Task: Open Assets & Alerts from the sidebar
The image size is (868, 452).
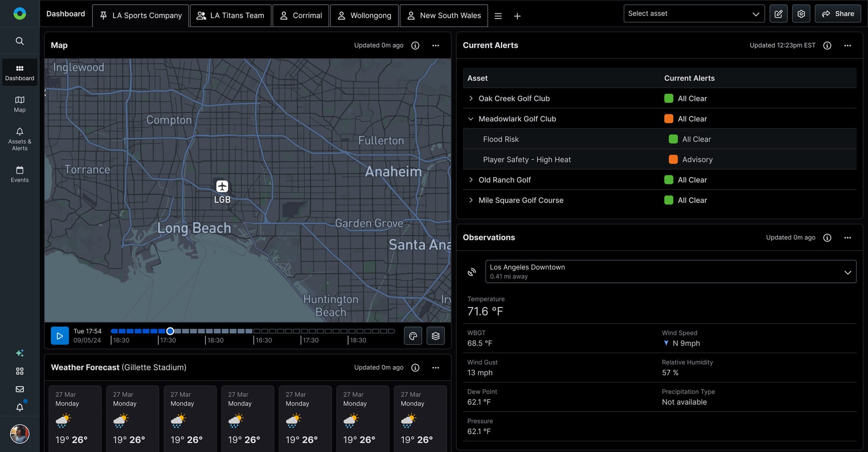Action: click(x=20, y=138)
